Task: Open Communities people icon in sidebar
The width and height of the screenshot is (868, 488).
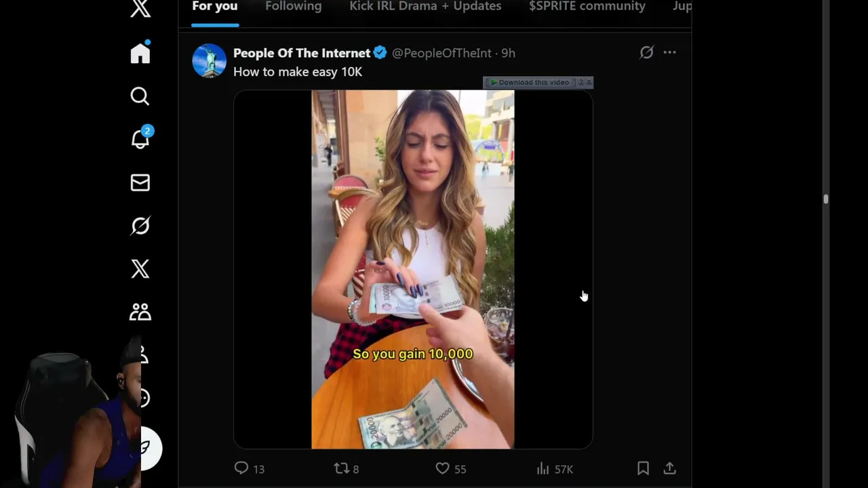Action: (140, 312)
